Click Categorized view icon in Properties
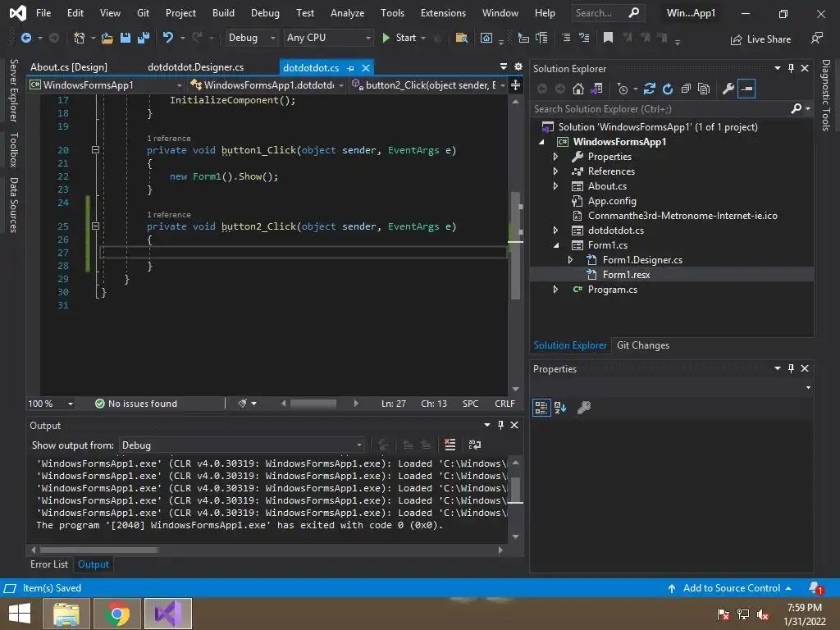840x630 pixels. (541, 408)
